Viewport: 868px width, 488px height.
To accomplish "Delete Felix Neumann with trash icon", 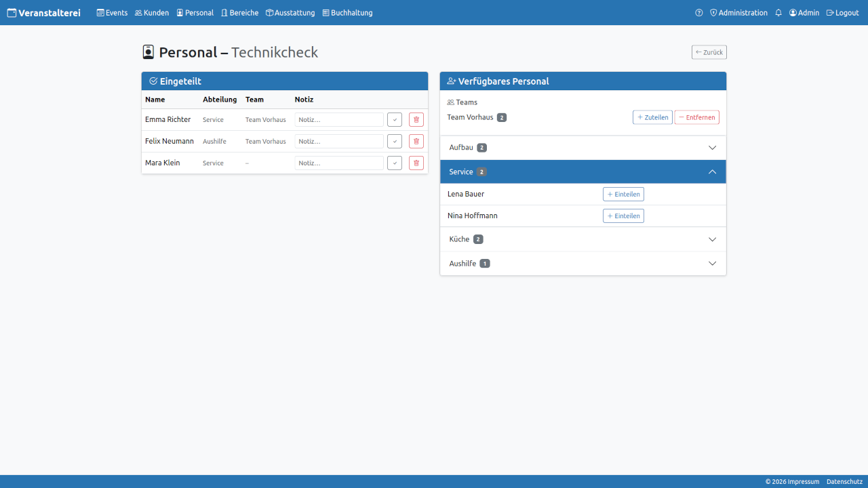I will [x=416, y=142].
